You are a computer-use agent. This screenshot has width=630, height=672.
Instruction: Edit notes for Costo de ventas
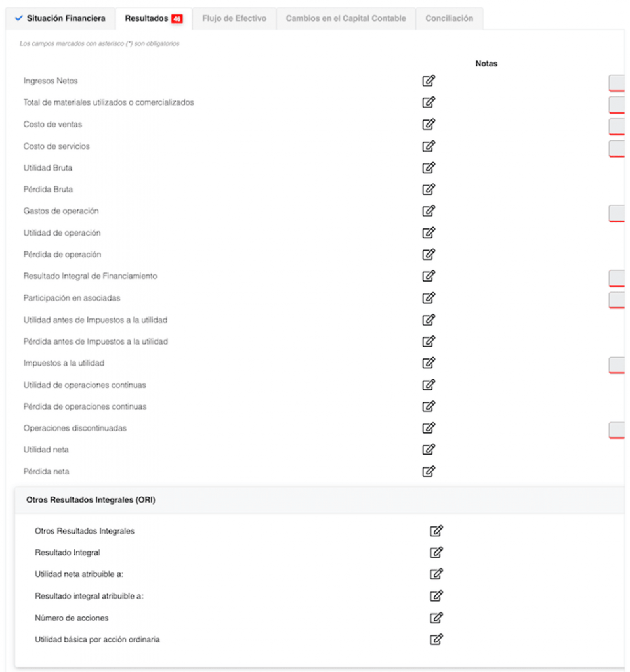point(429,124)
